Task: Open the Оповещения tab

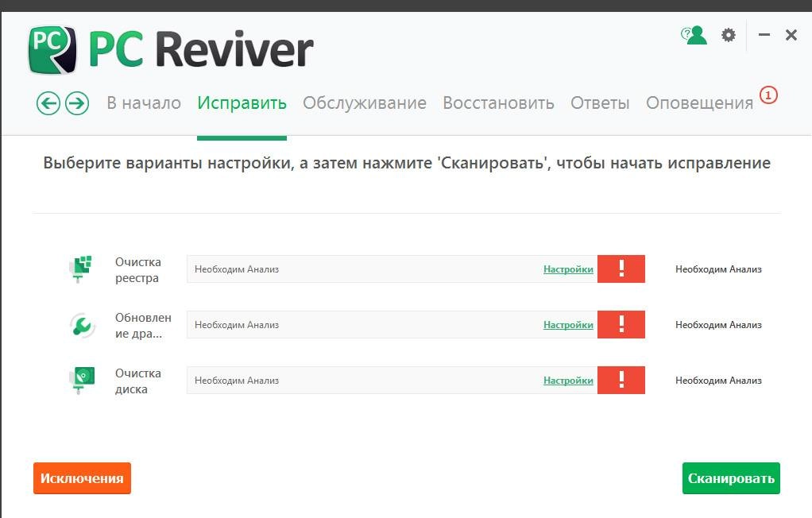Action: (700, 103)
